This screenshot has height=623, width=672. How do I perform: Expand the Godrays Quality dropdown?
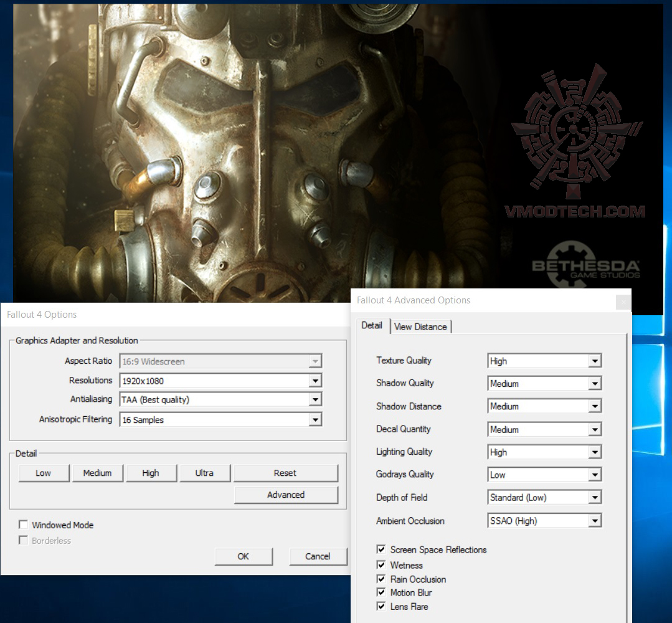[544, 475]
